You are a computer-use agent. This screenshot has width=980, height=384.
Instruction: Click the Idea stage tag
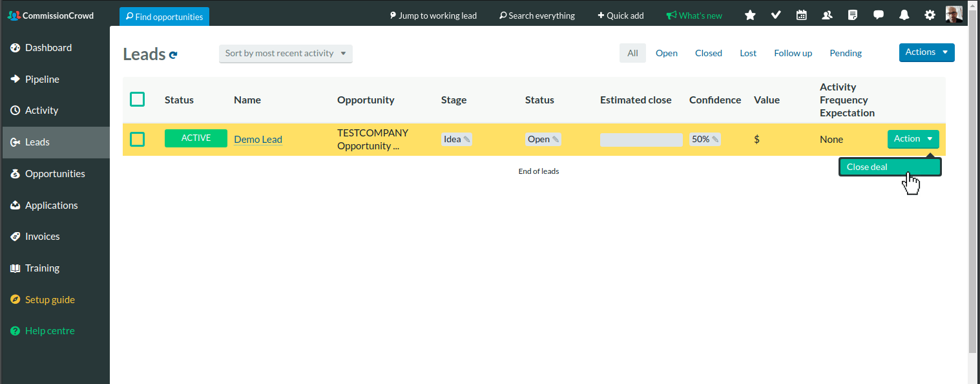[x=457, y=139]
